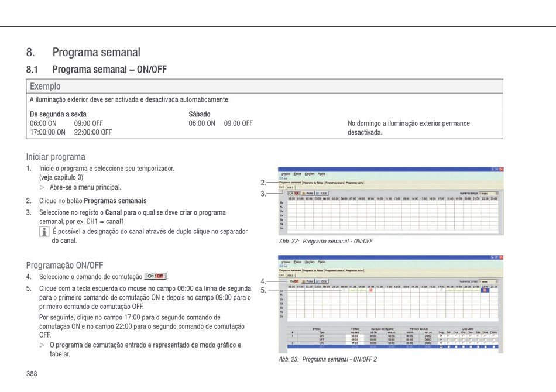Click the ON marker at 06:00 in Abb. 23
Viewport: 556px width, 392px height.
tap(344, 290)
